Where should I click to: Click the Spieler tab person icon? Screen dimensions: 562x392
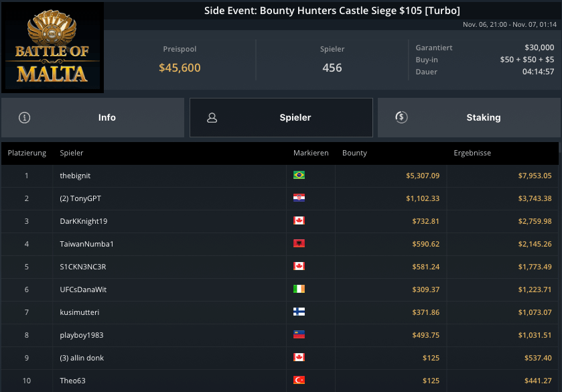(212, 118)
